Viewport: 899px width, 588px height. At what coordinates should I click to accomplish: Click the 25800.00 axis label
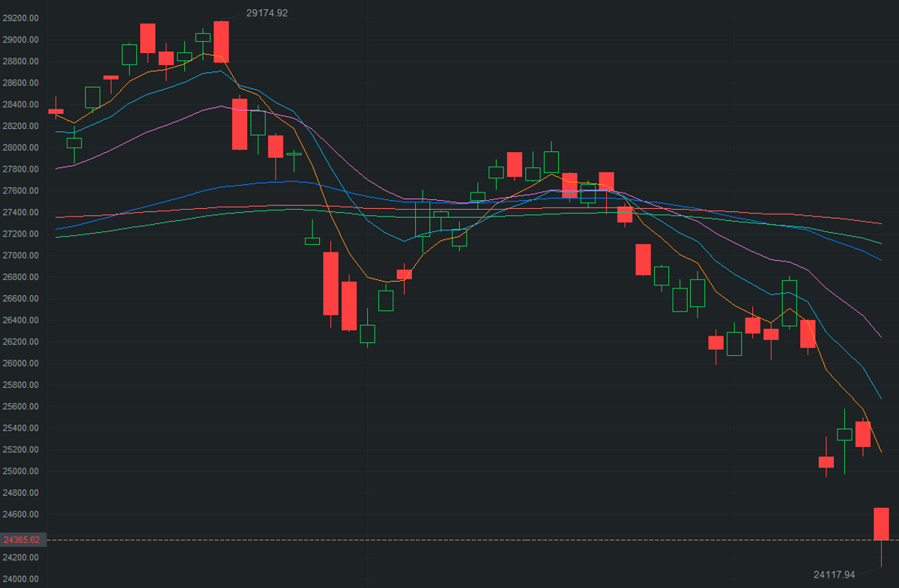coord(21,385)
